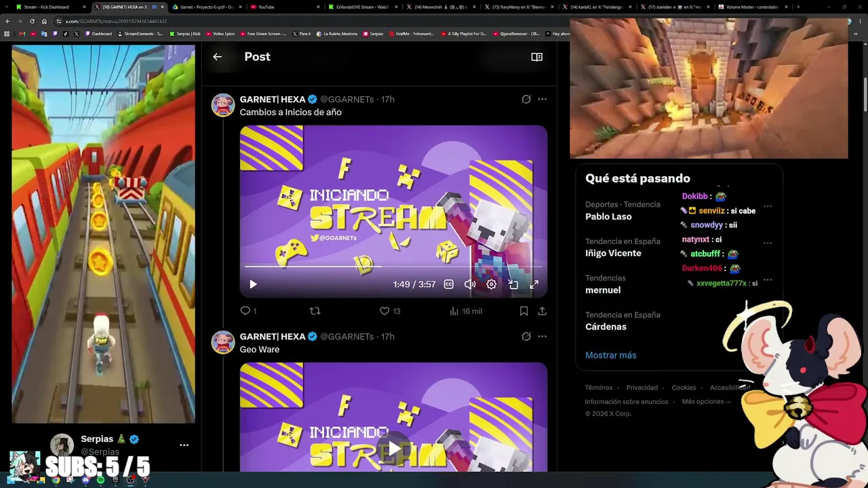Open a new browser tab

[798, 7]
